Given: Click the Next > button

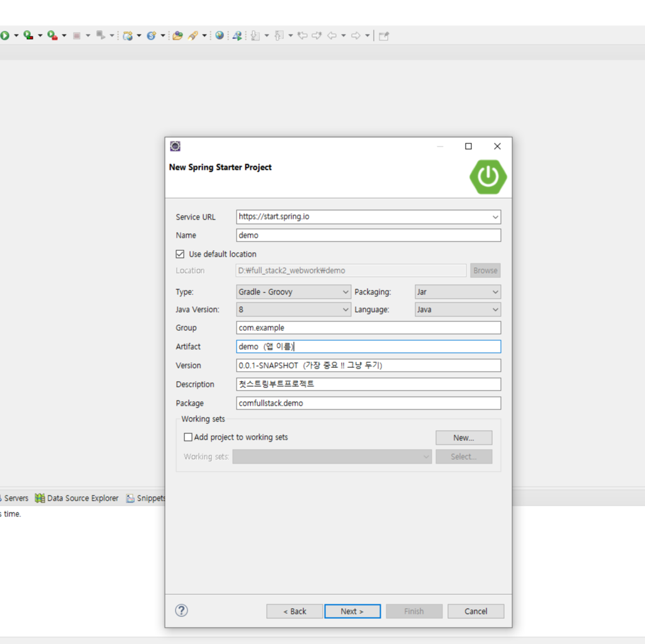Looking at the screenshot, I should [352, 611].
